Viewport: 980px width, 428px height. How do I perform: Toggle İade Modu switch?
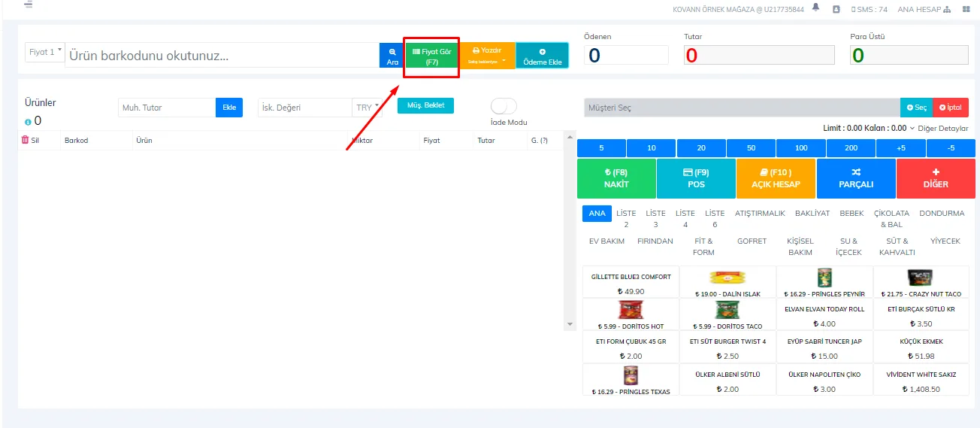504,106
